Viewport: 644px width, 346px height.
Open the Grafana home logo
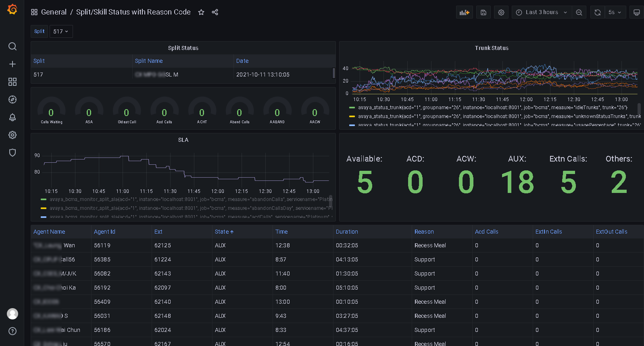point(13,9)
